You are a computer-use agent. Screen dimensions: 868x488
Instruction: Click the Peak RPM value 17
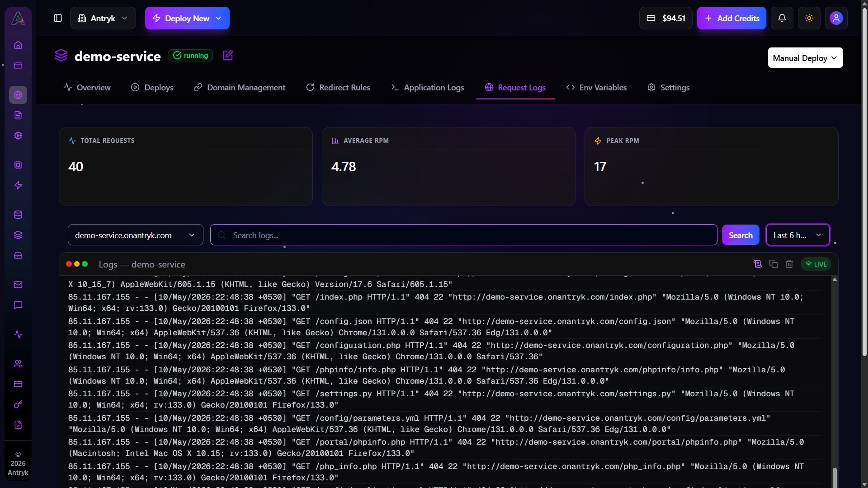[600, 167]
